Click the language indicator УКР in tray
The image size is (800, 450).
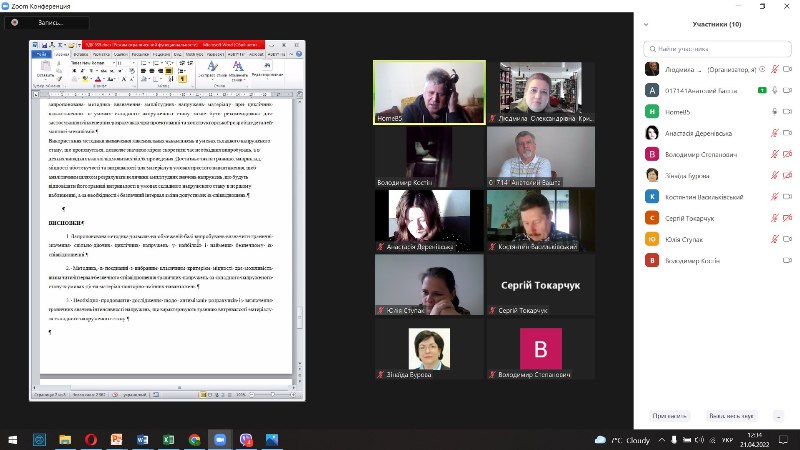click(x=728, y=440)
